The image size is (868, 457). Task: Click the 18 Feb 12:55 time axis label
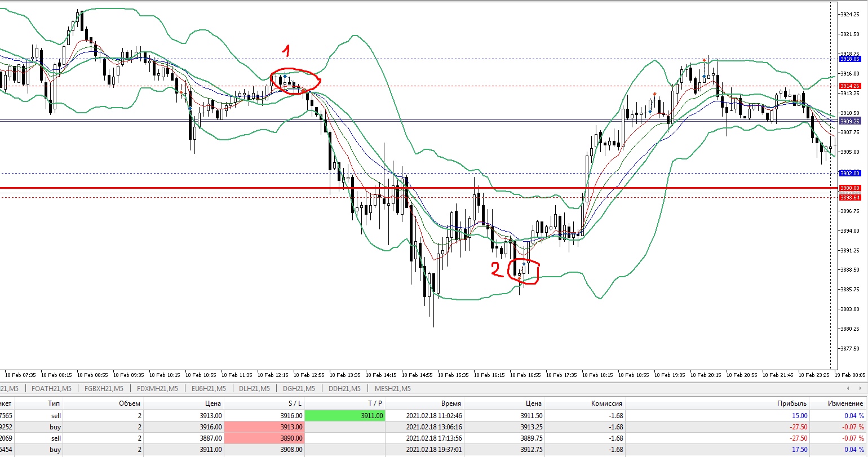coord(309,375)
